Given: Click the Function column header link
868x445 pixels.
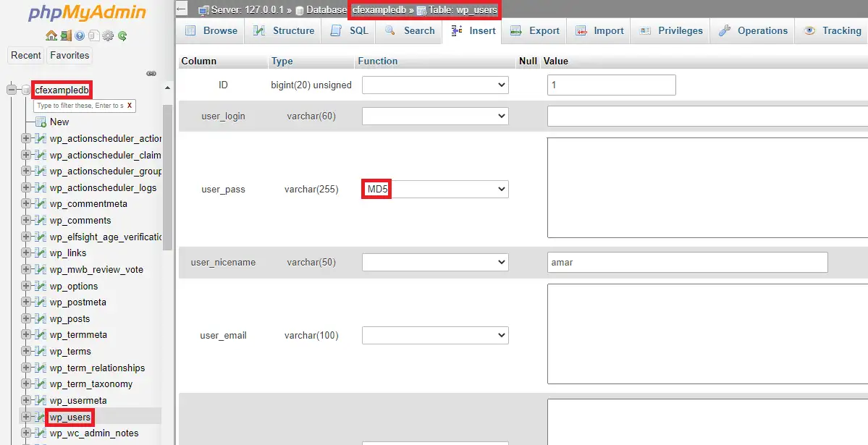Looking at the screenshot, I should click(378, 62).
